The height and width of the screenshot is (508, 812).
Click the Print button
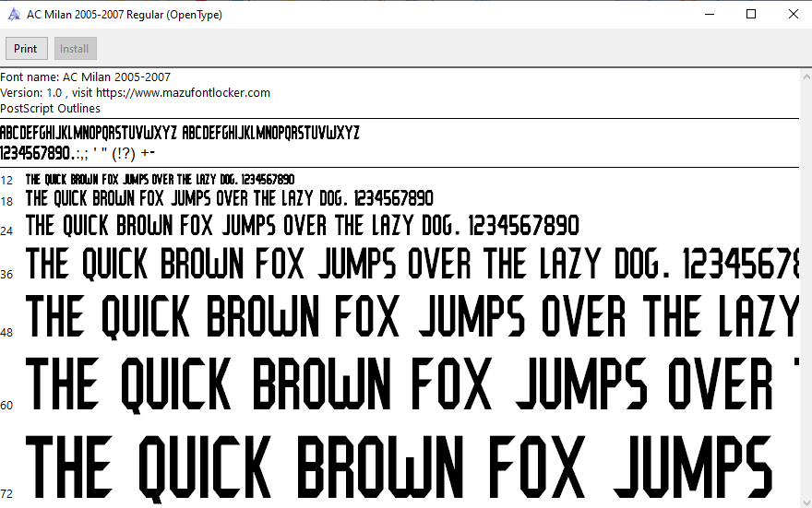26,49
